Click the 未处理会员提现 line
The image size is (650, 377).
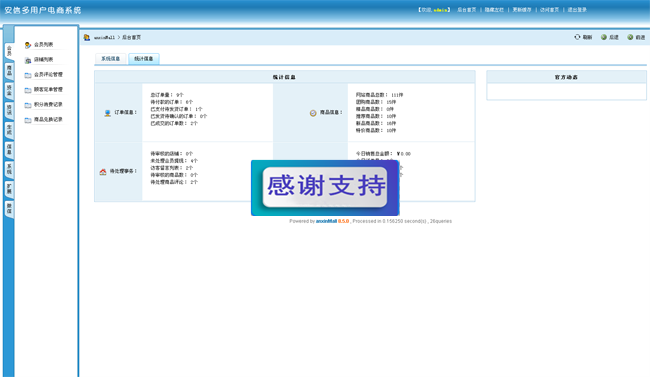coord(174,161)
